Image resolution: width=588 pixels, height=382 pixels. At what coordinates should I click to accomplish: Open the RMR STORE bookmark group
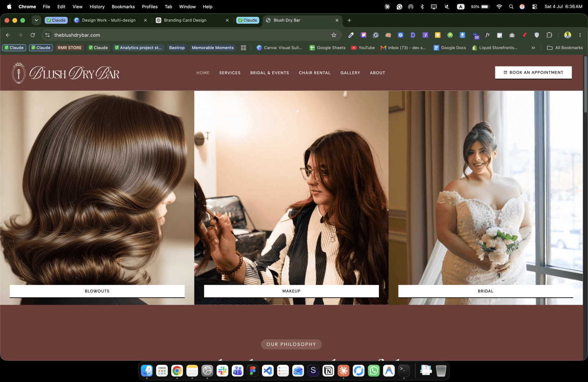pyautogui.click(x=69, y=48)
